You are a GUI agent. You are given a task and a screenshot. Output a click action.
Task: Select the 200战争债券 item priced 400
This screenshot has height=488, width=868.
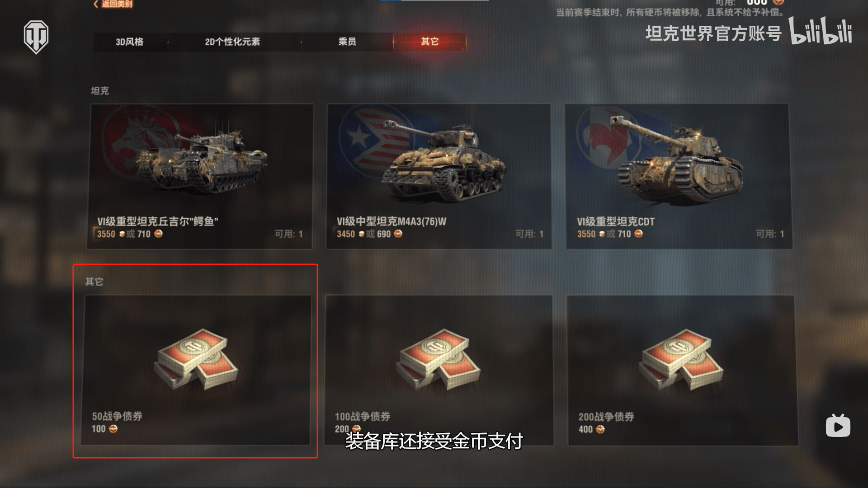(x=682, y=371)
